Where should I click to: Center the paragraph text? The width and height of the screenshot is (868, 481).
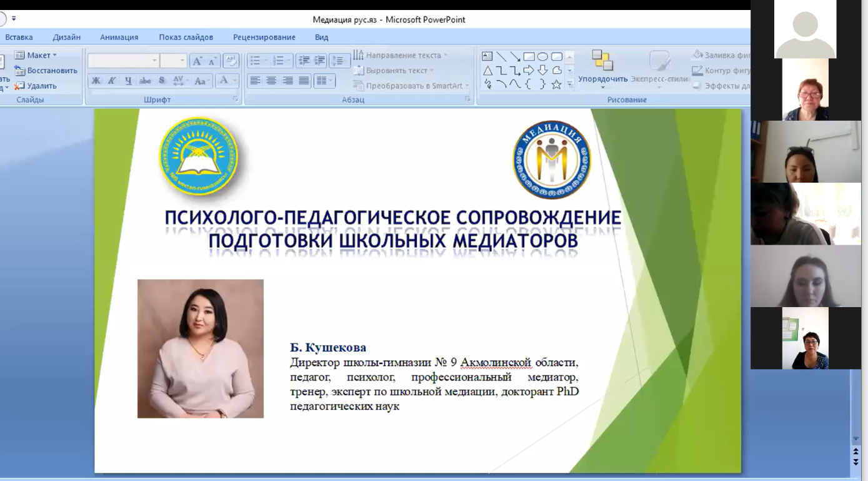point(271,81)
